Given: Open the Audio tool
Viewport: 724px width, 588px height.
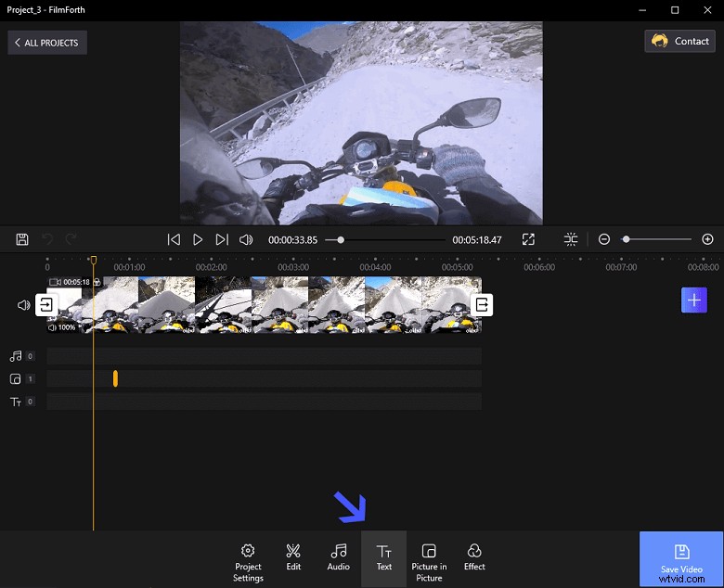Looking at the screenshot, I should tap(339, 557).
